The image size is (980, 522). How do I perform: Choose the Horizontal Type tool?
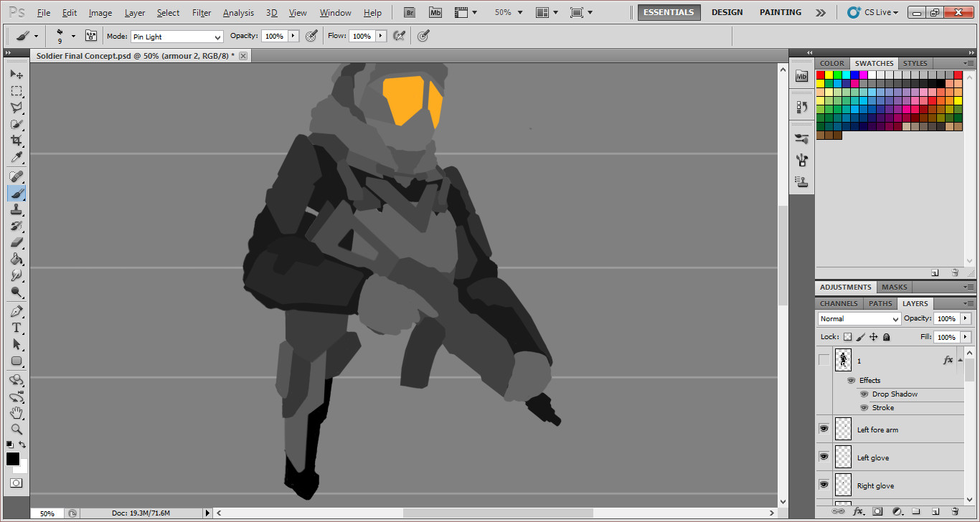17,326
